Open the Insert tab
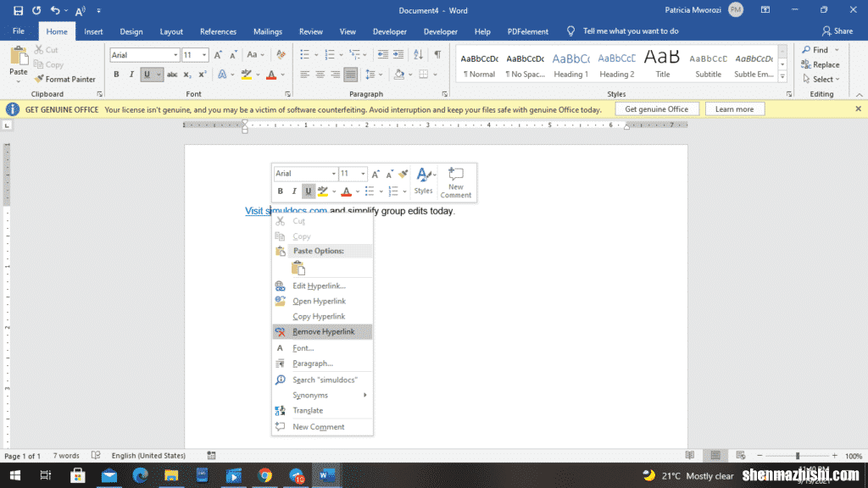The height and width of the screenshot is (488, 868). pyautogui.click(x=93, y=31)
